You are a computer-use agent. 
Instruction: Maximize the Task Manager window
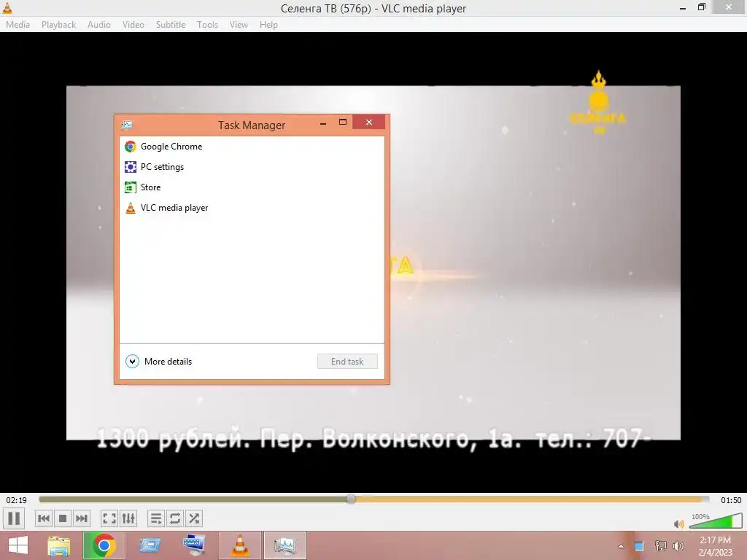[343, 122]
